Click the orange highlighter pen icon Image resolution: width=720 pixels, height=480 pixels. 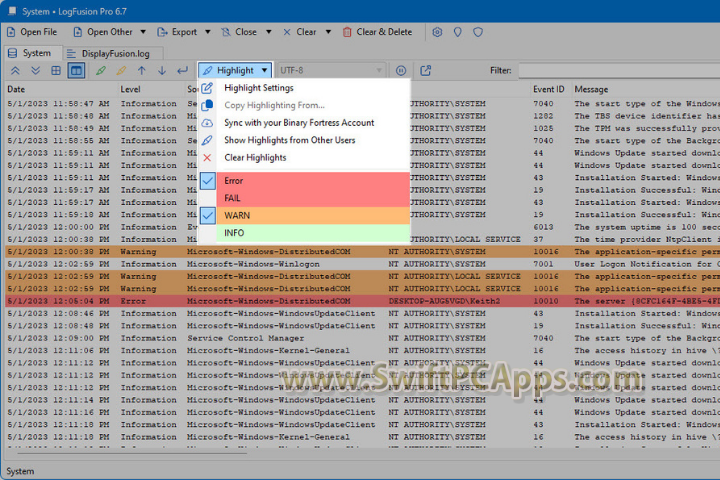[x=121, y=71]
